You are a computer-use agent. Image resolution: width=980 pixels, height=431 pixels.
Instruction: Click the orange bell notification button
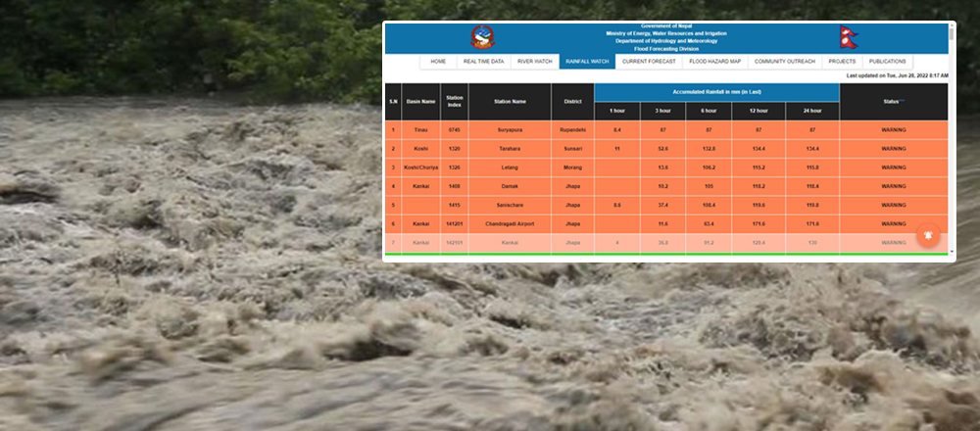point(928,235)
